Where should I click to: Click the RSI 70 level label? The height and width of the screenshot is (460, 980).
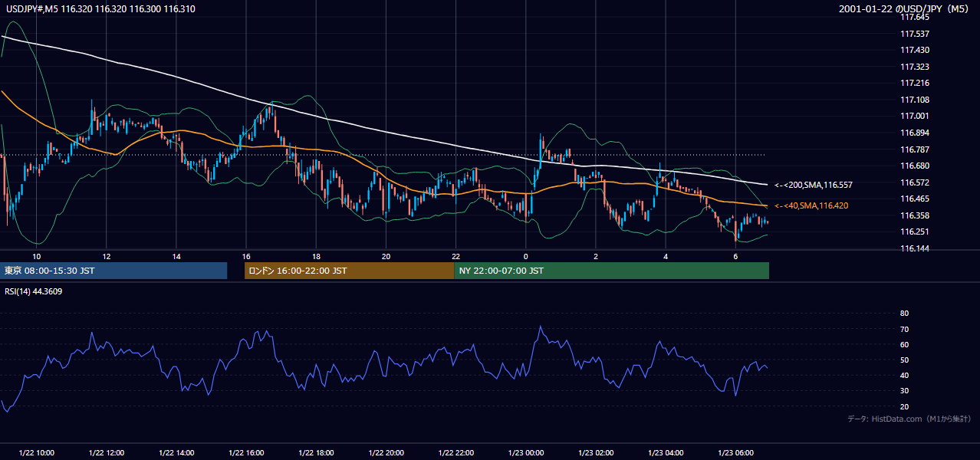904,329
